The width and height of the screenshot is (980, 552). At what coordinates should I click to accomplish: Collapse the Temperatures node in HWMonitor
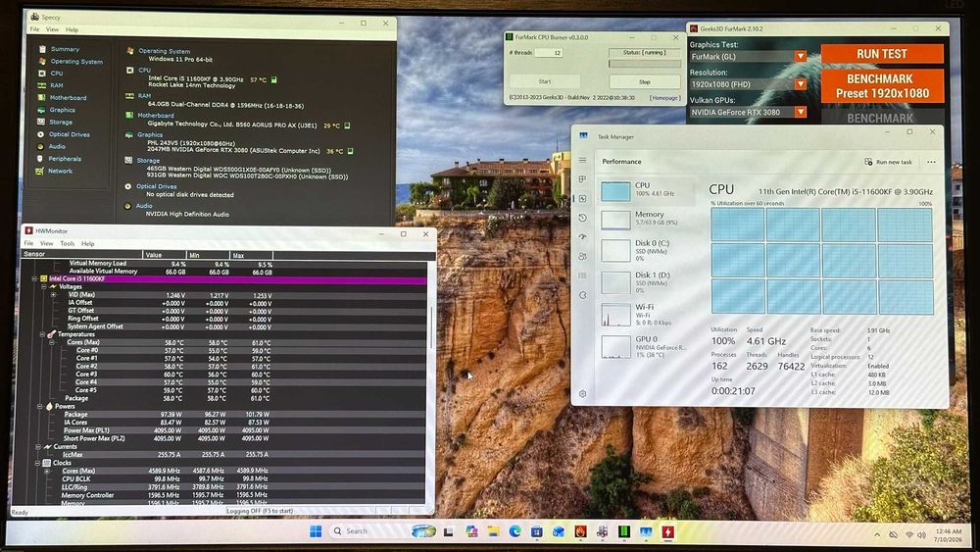(42, 334)
